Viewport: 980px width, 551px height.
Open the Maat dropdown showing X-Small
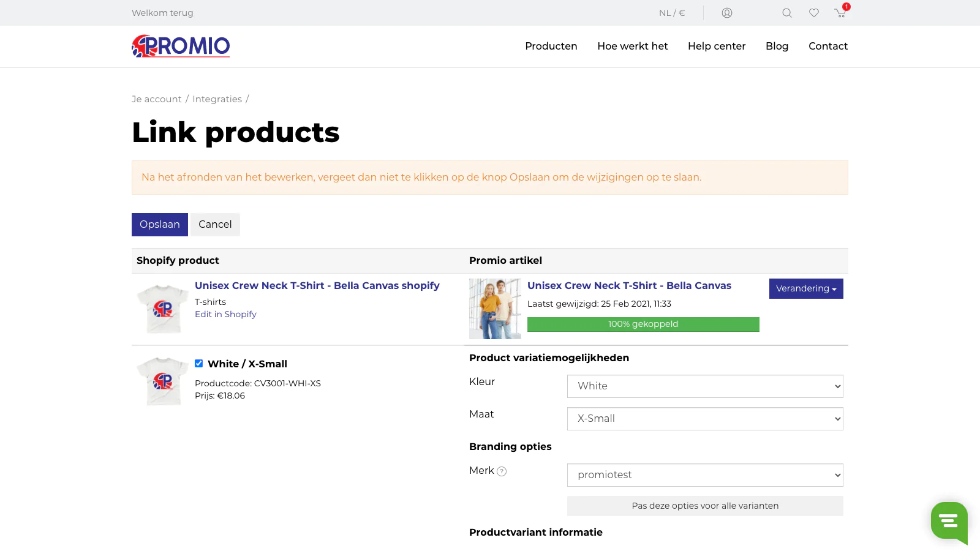click(705, 419)
